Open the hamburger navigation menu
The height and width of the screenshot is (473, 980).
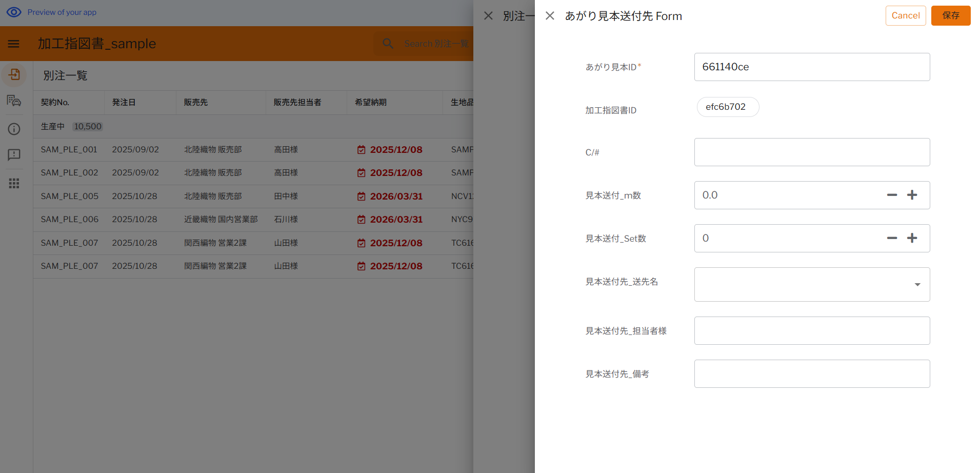pos(14,44)
